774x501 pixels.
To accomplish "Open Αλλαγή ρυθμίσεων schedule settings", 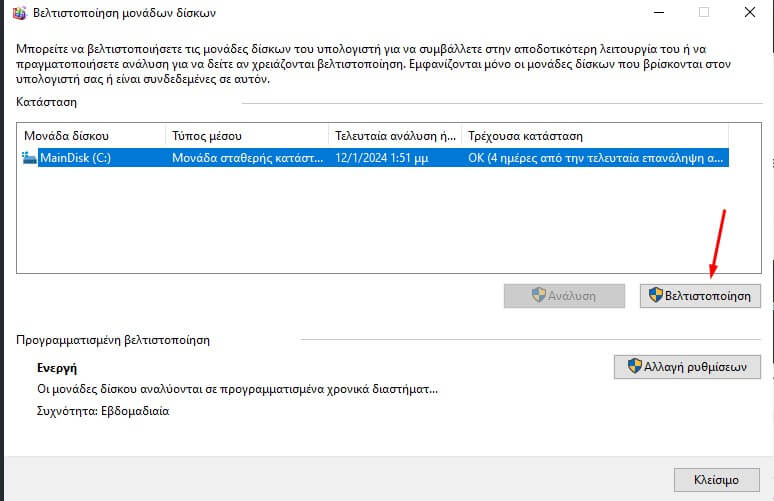I will (687, 366).
